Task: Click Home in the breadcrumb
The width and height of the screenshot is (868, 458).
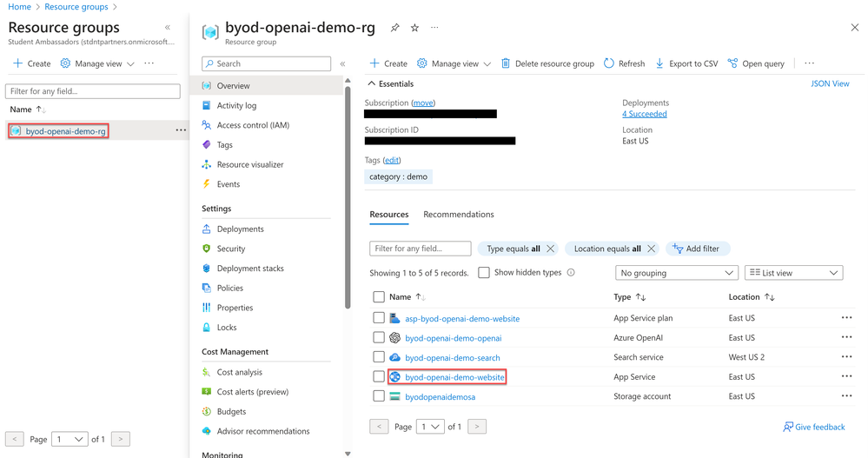Action: [x=19, y=7]
